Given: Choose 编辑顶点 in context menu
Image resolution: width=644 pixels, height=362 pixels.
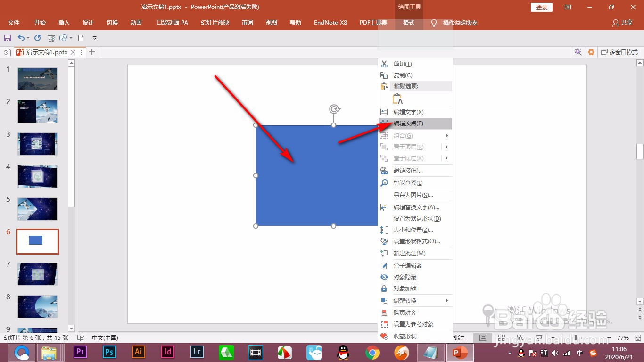Looking at the screenshot, I should tap(415, 123).
